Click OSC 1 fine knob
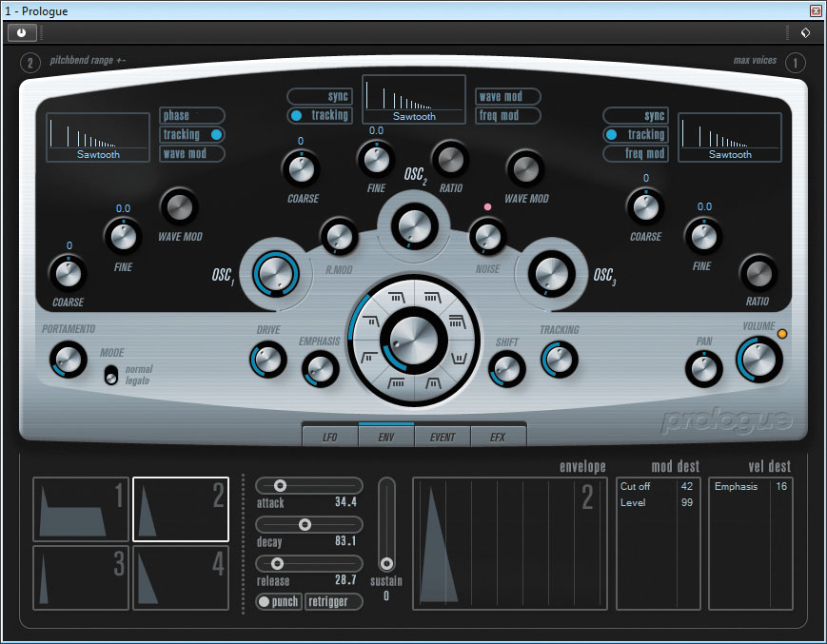The width and height of the screenshot is (827, 644). pyautogui.click(x=124, y=237)
